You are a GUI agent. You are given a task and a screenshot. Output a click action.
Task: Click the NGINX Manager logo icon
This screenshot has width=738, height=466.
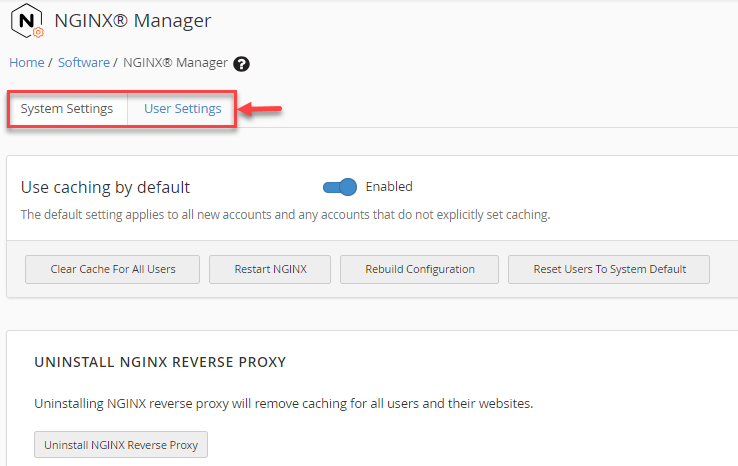pyautogui.click(x=27, y=21)
